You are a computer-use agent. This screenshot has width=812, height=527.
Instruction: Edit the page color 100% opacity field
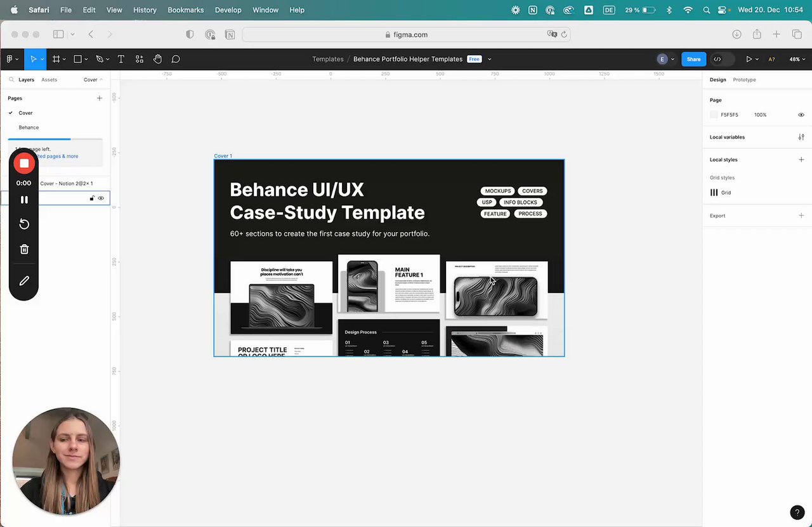[760, 115]
